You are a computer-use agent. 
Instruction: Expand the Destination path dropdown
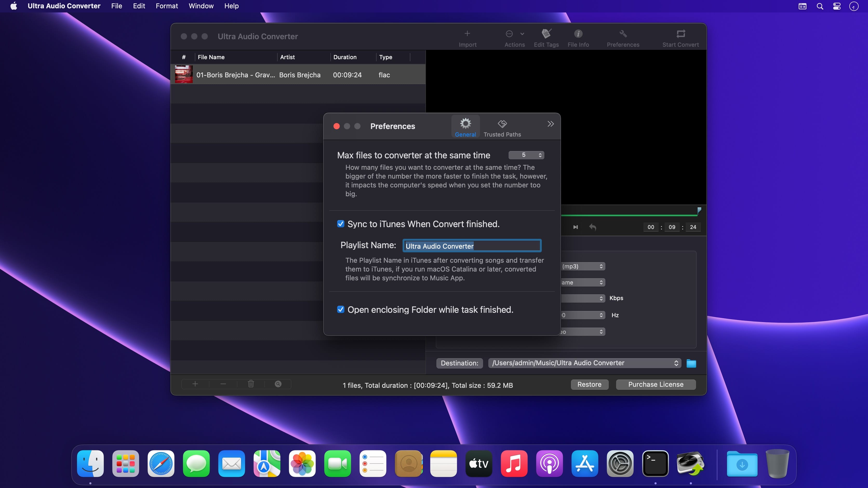[x=584, y=363]
